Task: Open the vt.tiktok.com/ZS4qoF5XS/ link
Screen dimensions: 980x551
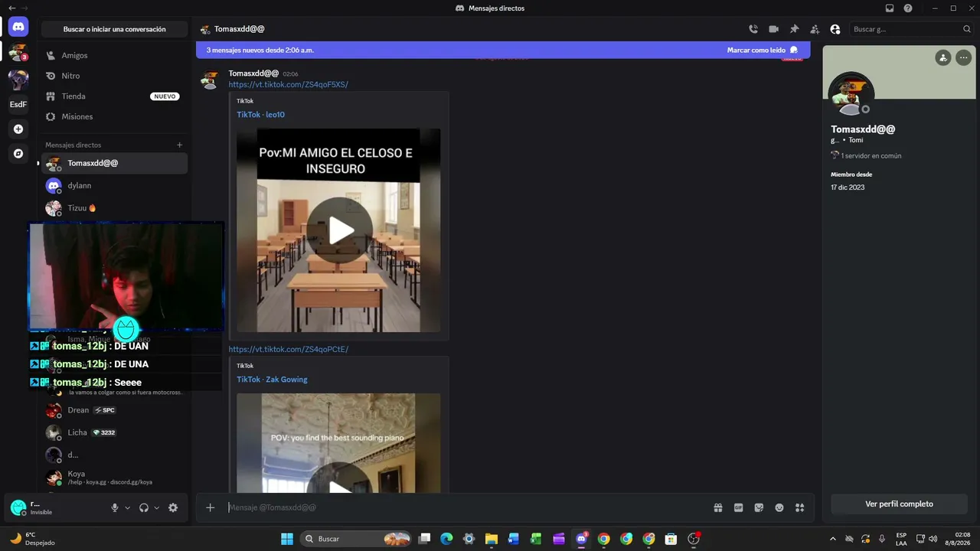Action: coord(289,84)
